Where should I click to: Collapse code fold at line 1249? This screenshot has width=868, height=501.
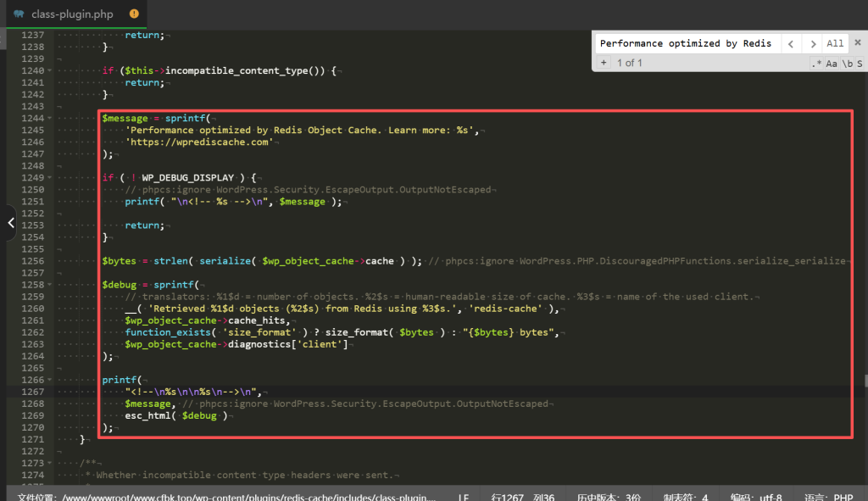click(x=49, y=177)
